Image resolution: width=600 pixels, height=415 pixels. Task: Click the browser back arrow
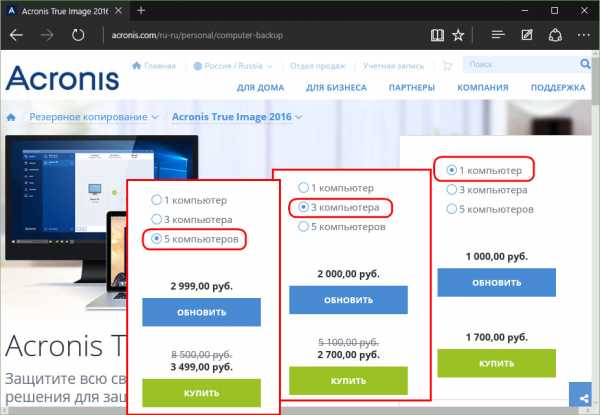pyautogui.click(x=17, y=35)
